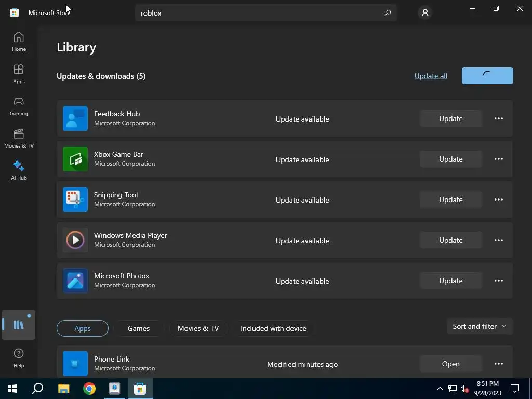532x399 pixels.
Task: Open more options for Xbox Game Bar
Action: coord(498,159)
